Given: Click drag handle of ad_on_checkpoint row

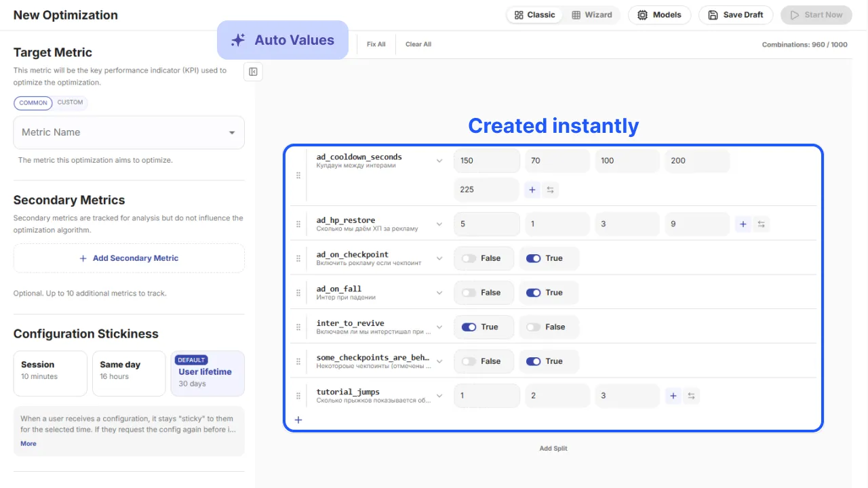Looking at the screenshot, I should click(x=298, y=258).
